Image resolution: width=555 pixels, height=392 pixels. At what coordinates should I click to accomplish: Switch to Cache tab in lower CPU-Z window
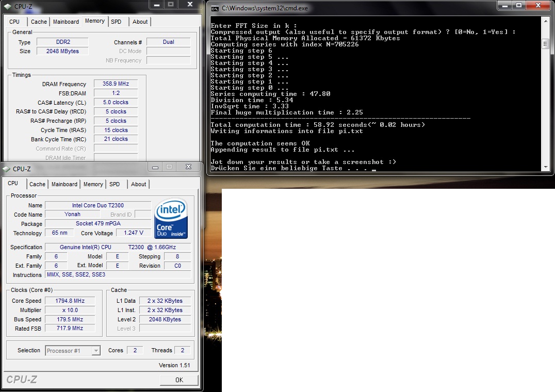pos(37,184)
